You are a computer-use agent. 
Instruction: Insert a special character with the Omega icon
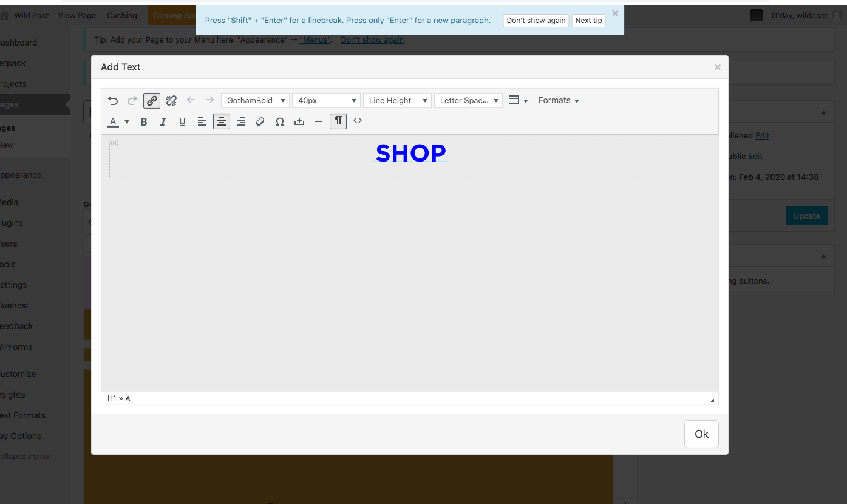click(x=280, y=121)
